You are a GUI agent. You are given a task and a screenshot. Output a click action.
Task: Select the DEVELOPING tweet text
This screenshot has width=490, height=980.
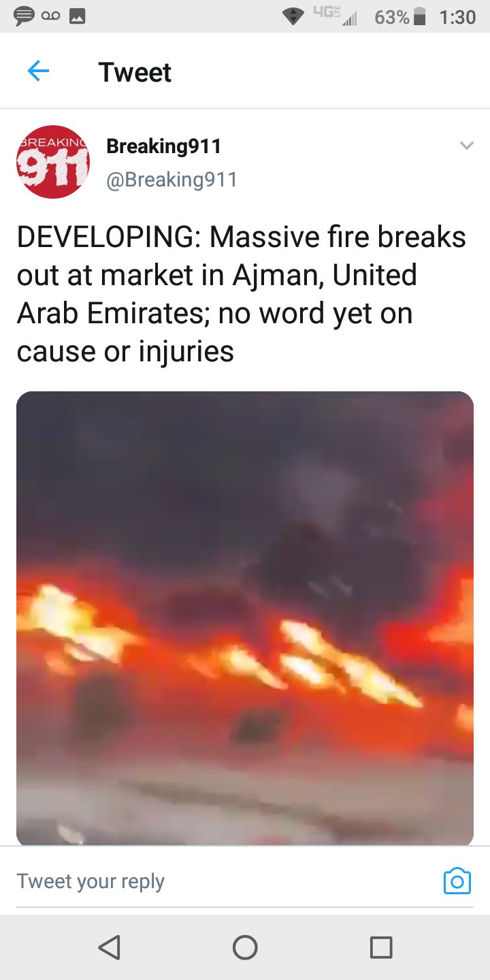(242, 294)
